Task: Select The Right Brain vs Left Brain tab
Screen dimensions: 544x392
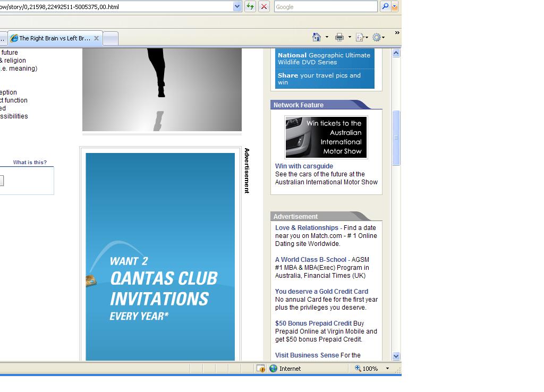Action: [x=55, y=38]
